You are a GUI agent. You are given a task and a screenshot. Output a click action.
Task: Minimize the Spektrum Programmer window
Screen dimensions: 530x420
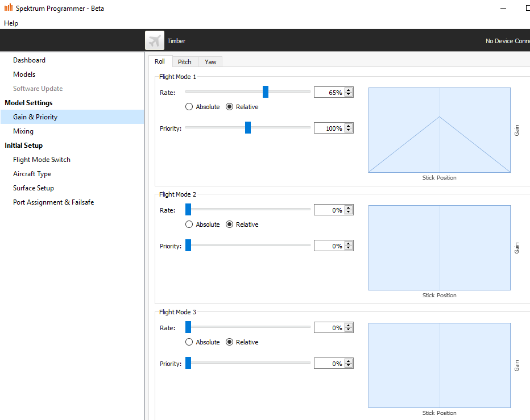(x=503, y=8)
